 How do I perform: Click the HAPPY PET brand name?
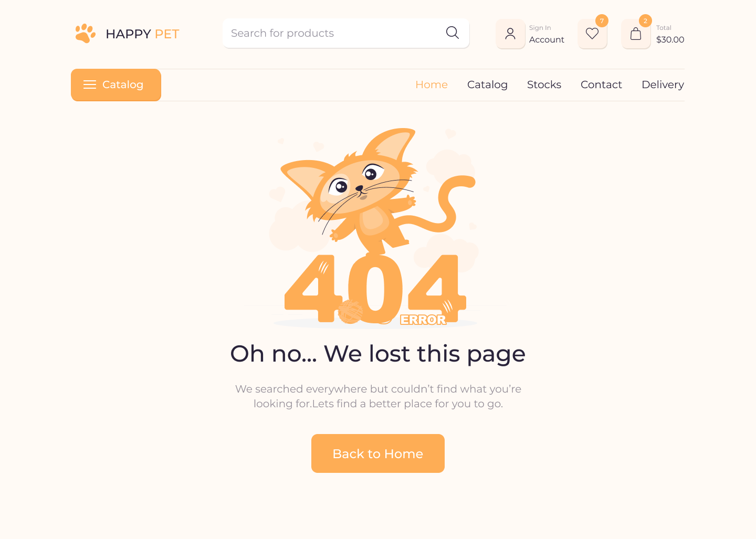142,34
